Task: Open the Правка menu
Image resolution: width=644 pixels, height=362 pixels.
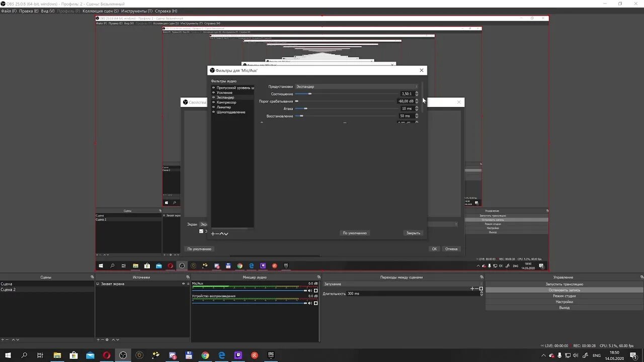Action: [29, 11]
